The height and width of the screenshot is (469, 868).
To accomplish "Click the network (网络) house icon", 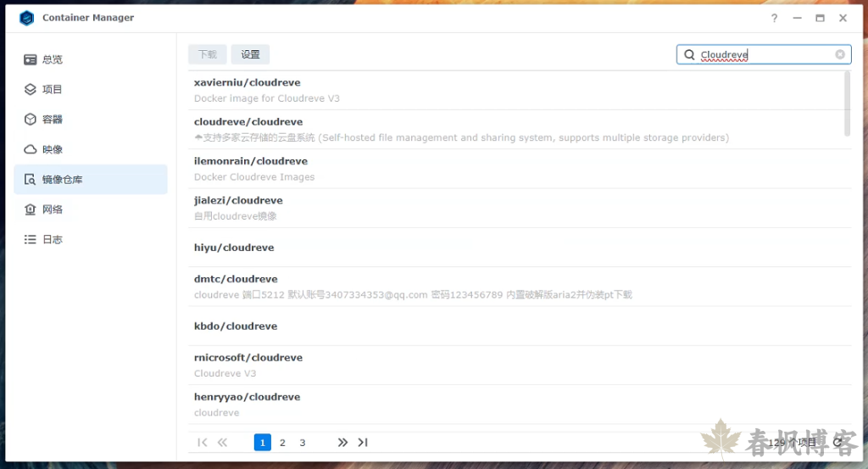I will point(30,209).
